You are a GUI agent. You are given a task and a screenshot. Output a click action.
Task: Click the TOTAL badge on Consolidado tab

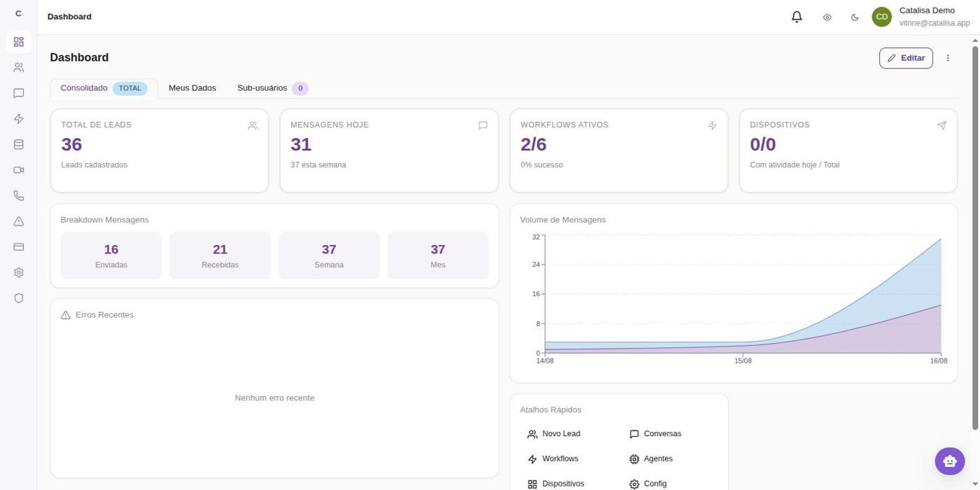pos(130,88)
